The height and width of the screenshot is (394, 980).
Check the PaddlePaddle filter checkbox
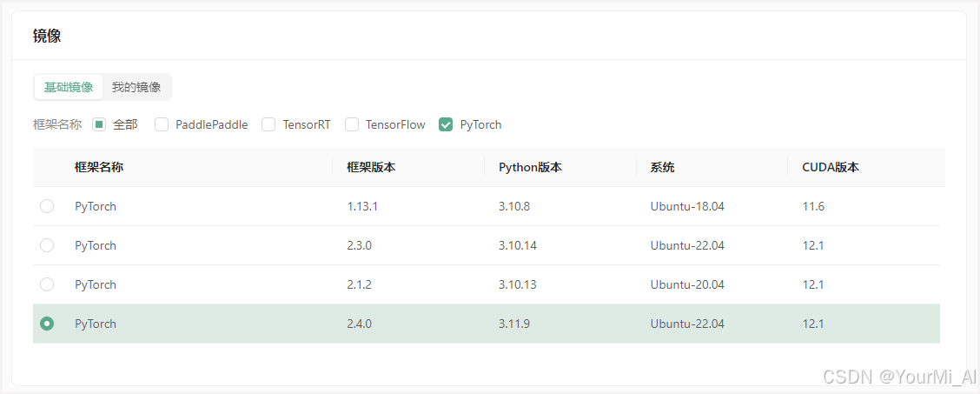(162, 124)
